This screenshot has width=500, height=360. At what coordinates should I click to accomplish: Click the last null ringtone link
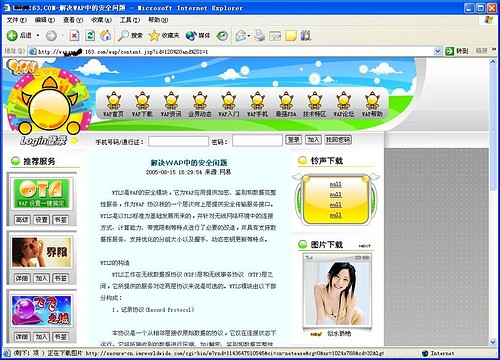coord(336,215)
